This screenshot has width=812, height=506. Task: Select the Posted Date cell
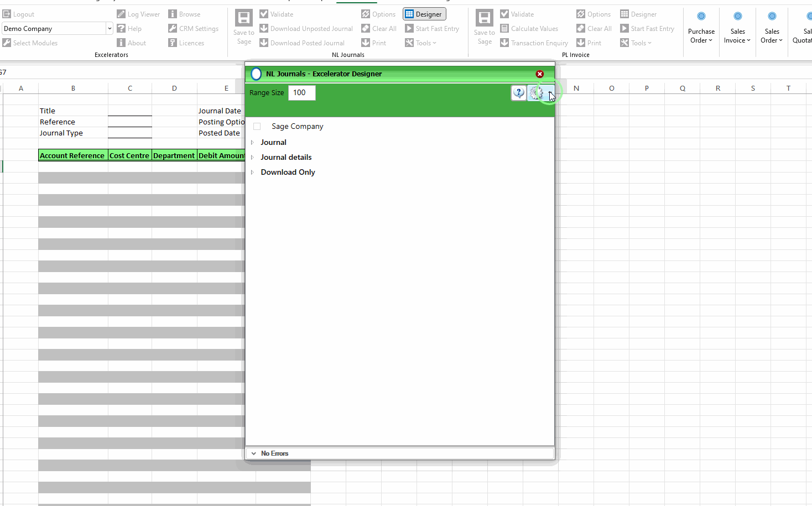[221, 133]
